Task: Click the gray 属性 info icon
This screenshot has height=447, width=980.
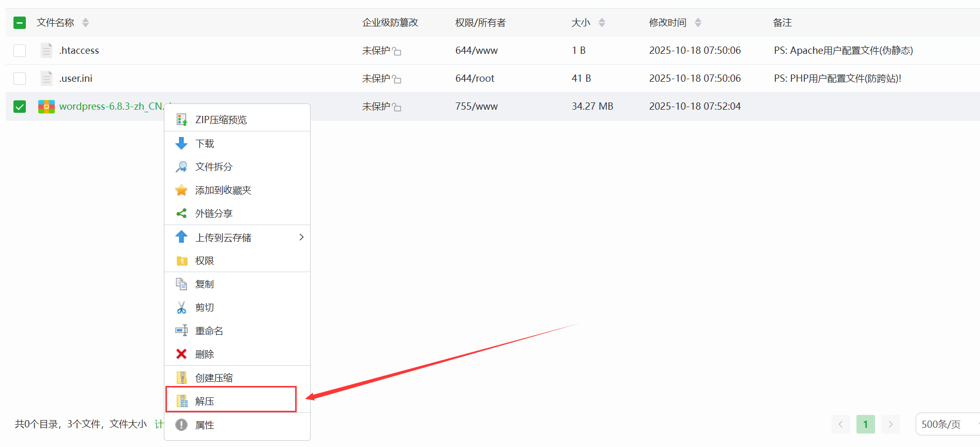Action: tap(181, 425)
